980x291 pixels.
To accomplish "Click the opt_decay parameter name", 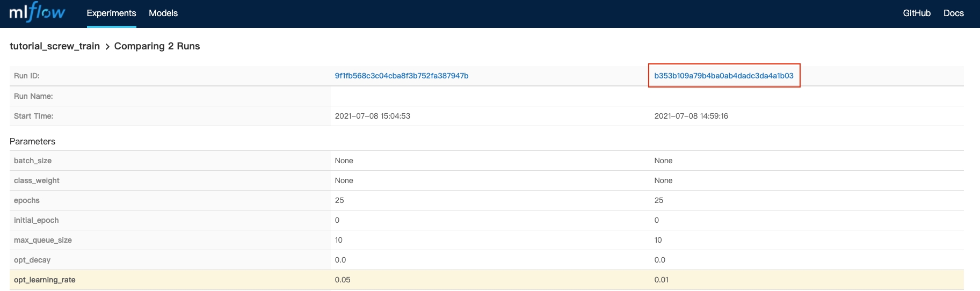I will (32, 260).
